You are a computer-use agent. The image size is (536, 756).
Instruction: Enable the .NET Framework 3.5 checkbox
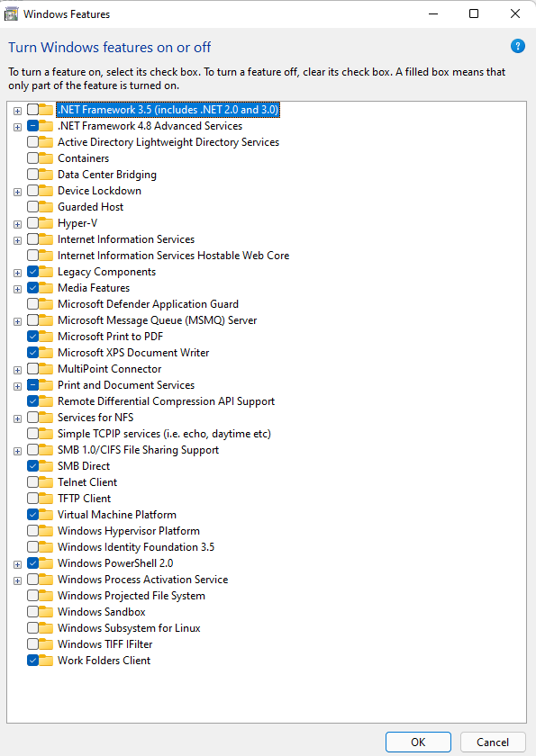(x=32, y=110)
